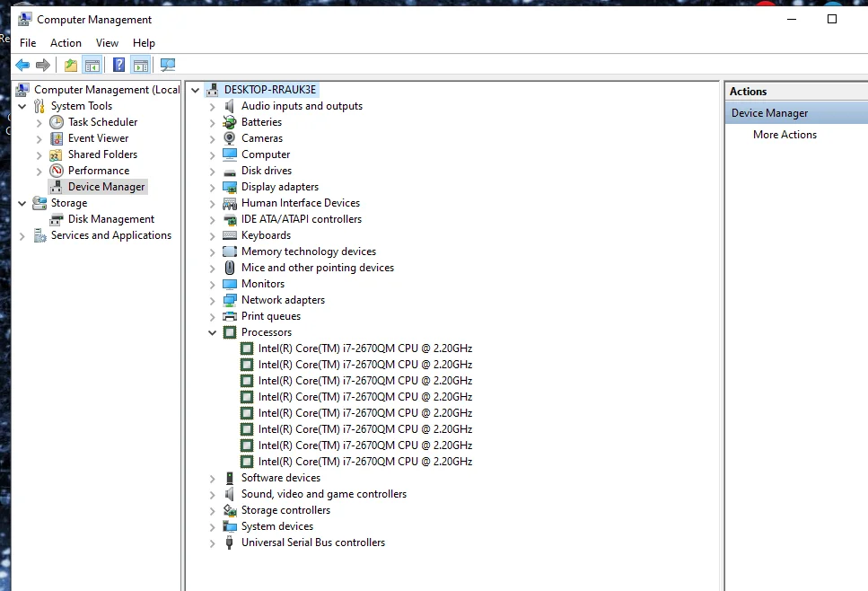Image resolution: width=868 pixels, height=591 pixels.
Task: Minimize the Computer Management window
Action: 792,19
